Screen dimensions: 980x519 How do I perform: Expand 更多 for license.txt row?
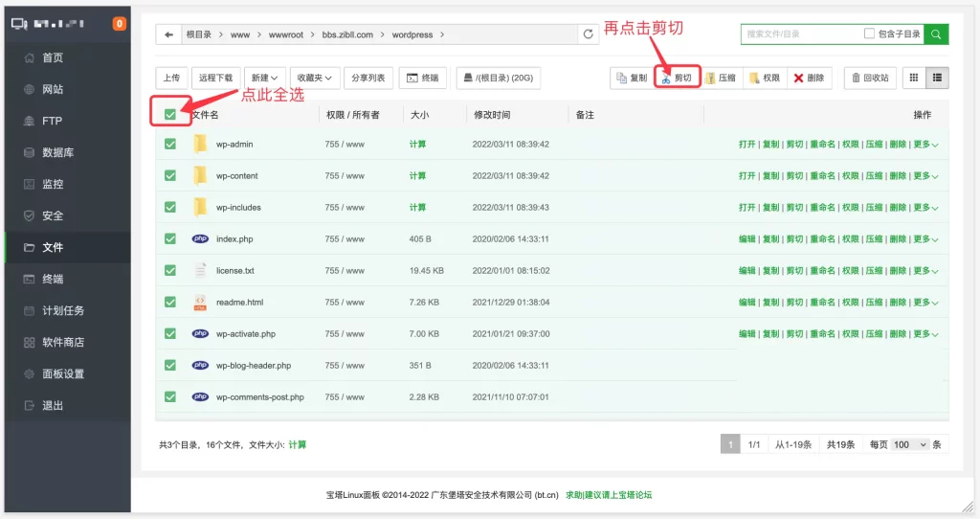(925, 271)
